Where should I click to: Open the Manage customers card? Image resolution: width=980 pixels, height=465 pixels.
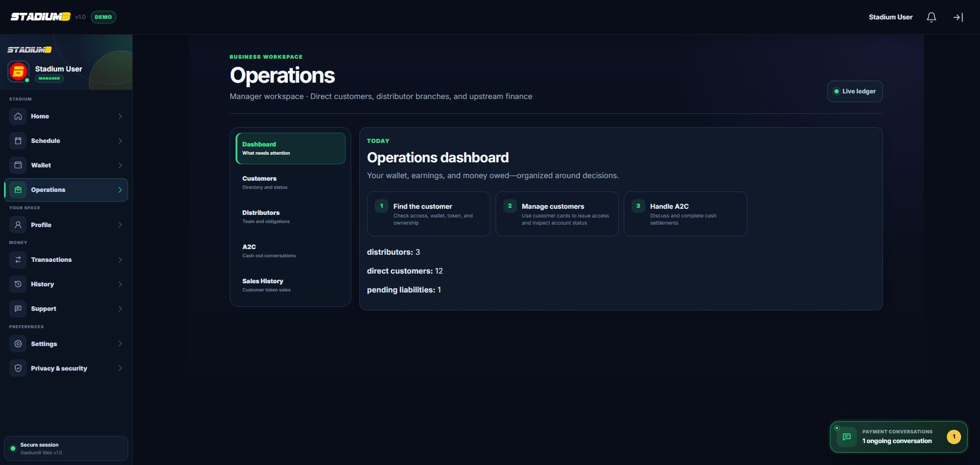pyautogui.click(x=557, y=214)
